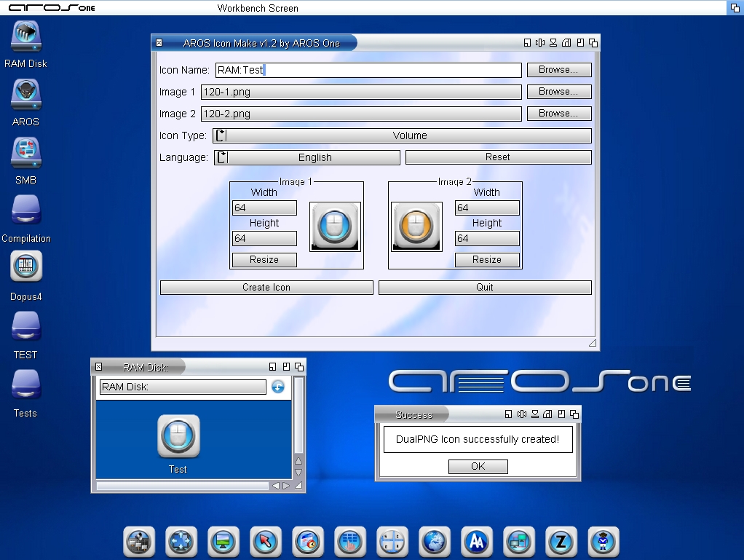
Task: Click Image 1 Height field
Action: (264, 238)
